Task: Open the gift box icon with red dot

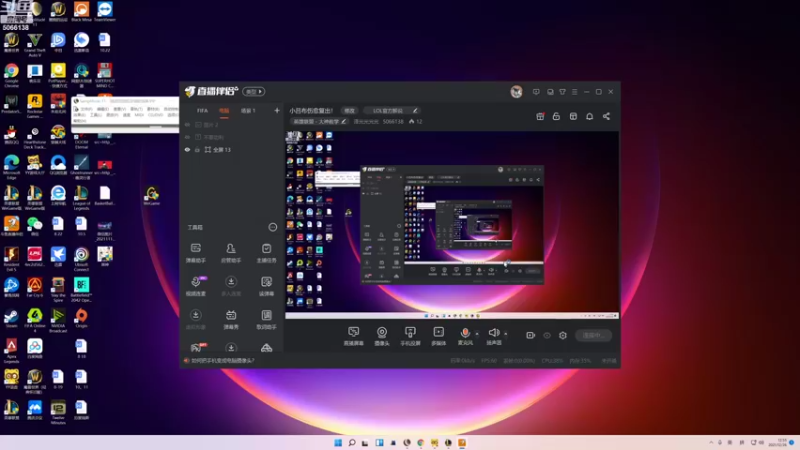Action: pos(540,116)
